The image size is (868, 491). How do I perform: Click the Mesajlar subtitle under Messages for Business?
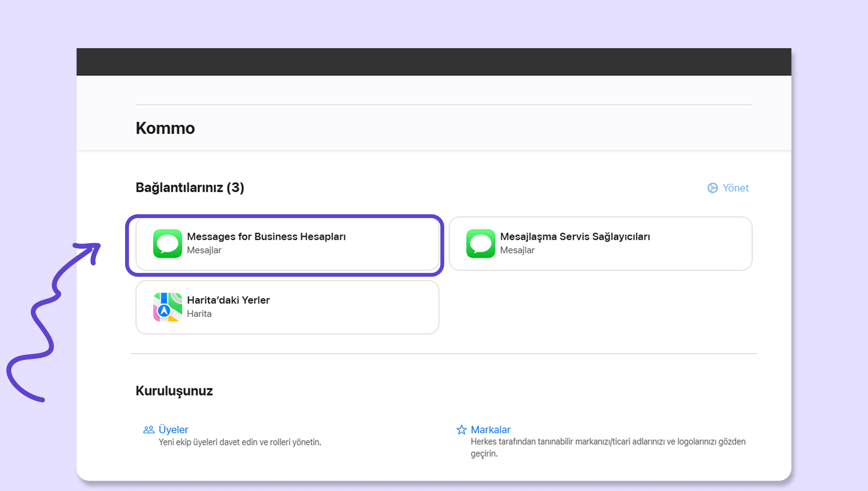tap(204, 250)
